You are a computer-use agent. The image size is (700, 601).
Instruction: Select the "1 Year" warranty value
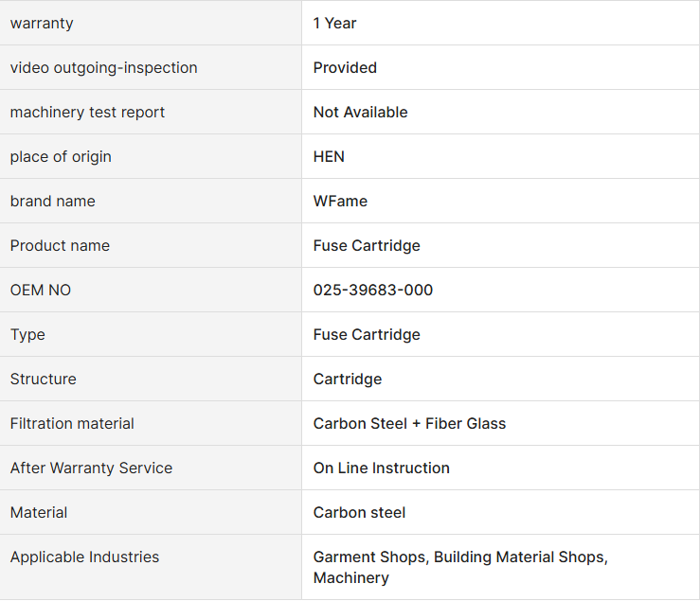point(334,24)
